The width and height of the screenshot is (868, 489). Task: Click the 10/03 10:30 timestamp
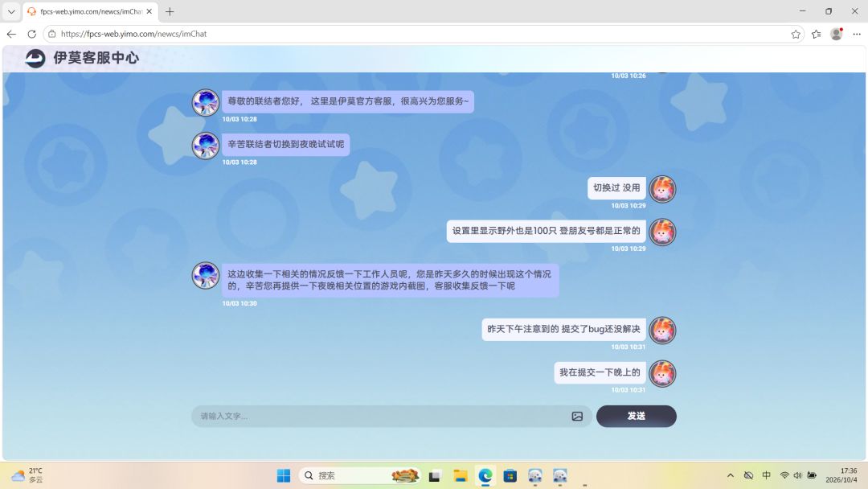click(x=240, y=303)
